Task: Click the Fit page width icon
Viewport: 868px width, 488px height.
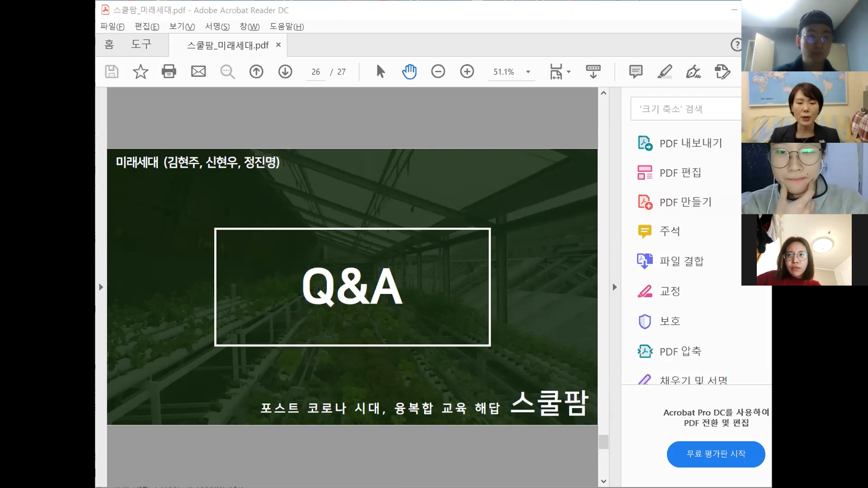Action: pos(556,71)
